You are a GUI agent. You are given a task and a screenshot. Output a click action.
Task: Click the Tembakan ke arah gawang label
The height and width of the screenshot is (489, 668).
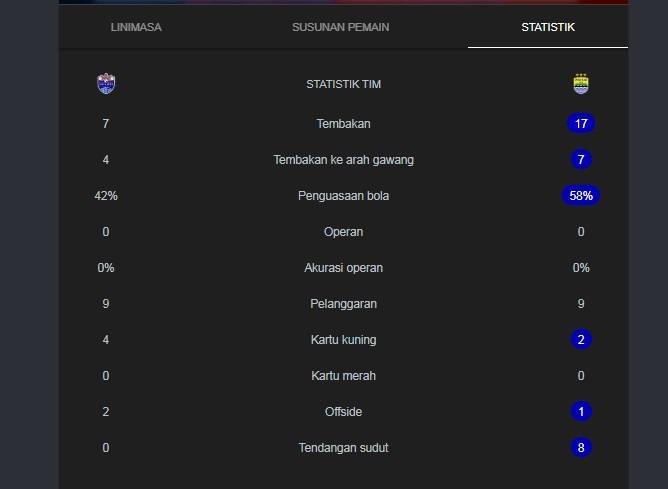(343, 160)
